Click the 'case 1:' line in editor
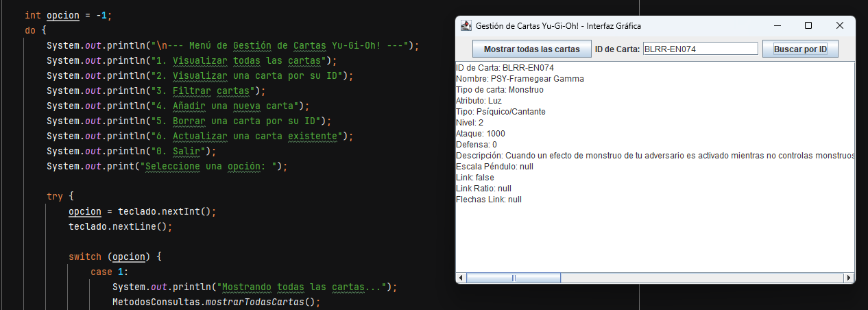 point(109,272)
